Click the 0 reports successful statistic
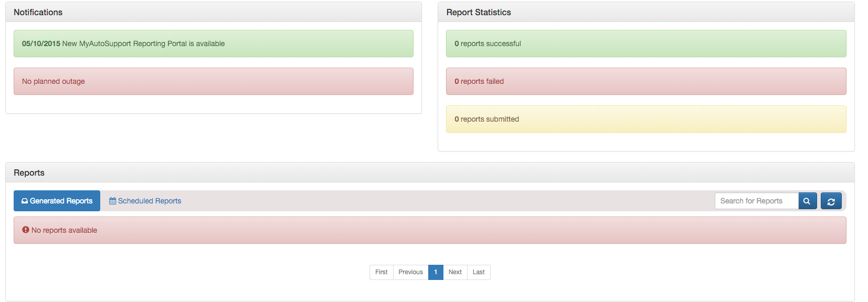 (x=488, y=44)
